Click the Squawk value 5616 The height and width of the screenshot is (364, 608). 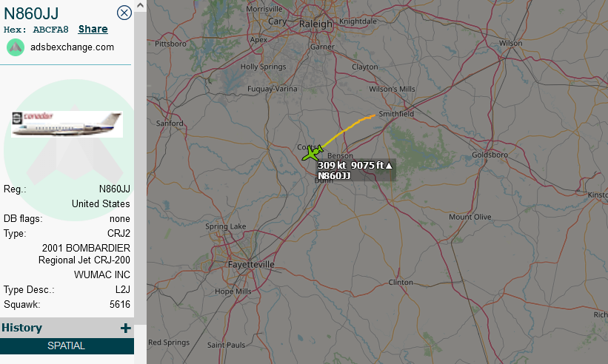click(120, 304)
